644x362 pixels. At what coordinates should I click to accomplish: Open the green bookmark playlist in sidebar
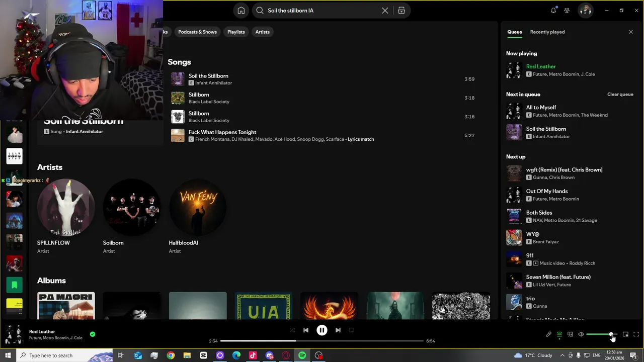15,285
